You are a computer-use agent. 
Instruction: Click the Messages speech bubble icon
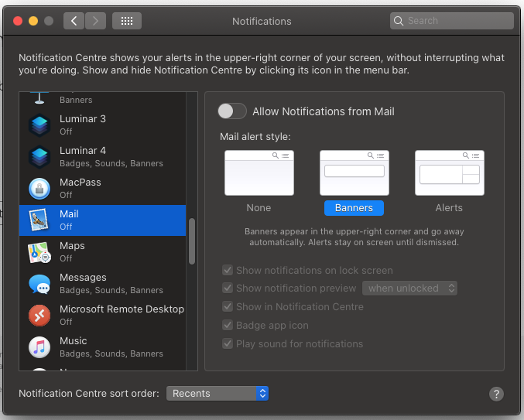39,284
